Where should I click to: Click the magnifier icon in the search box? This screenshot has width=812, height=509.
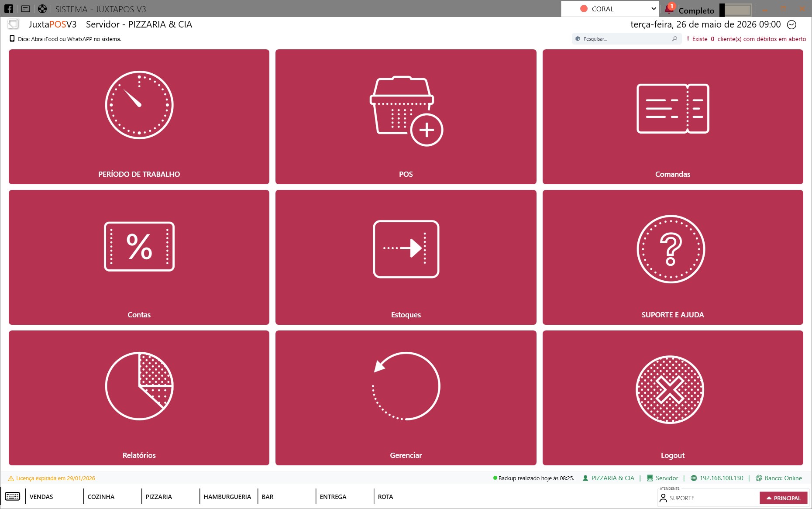674,39
